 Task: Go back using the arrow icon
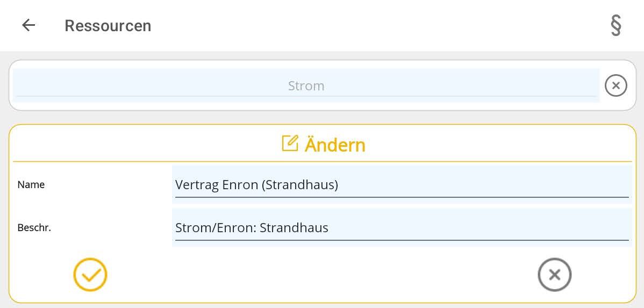(x=28, y=25)
